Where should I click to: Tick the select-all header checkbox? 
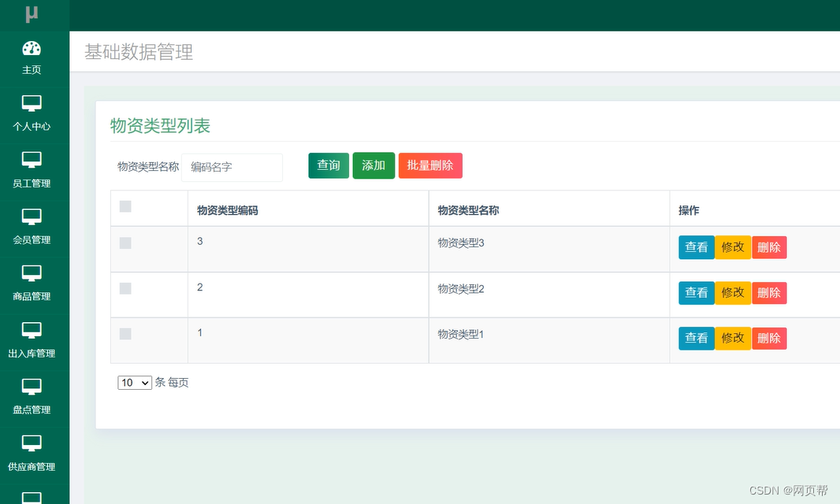(125, 206)
